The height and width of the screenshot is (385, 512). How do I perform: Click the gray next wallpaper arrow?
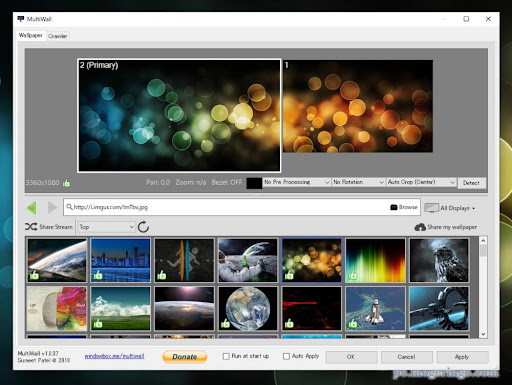pos(52,208)
